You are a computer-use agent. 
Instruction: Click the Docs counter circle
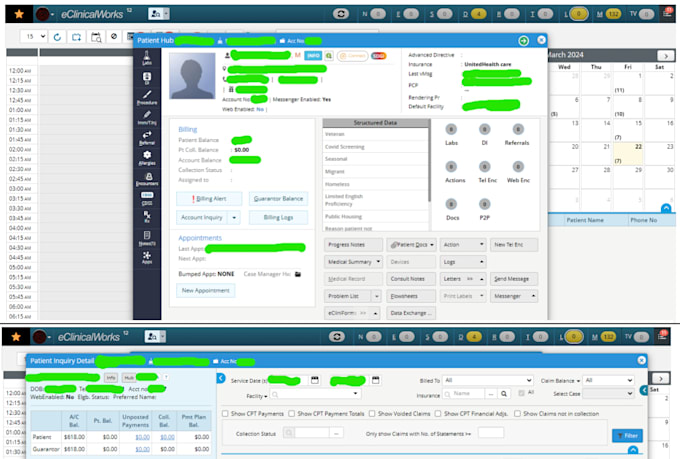(451, 204)
